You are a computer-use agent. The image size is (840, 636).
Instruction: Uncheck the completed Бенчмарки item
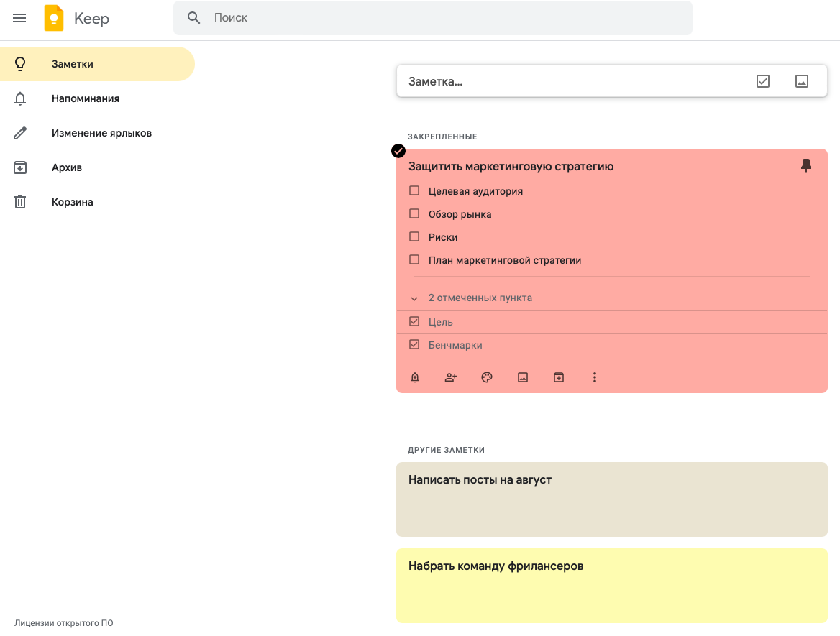click(414, 344)
